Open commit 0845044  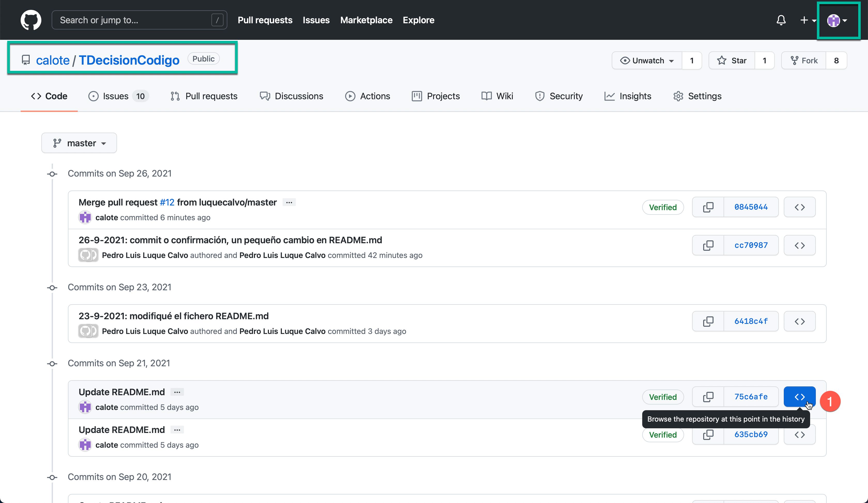(751, 207)
